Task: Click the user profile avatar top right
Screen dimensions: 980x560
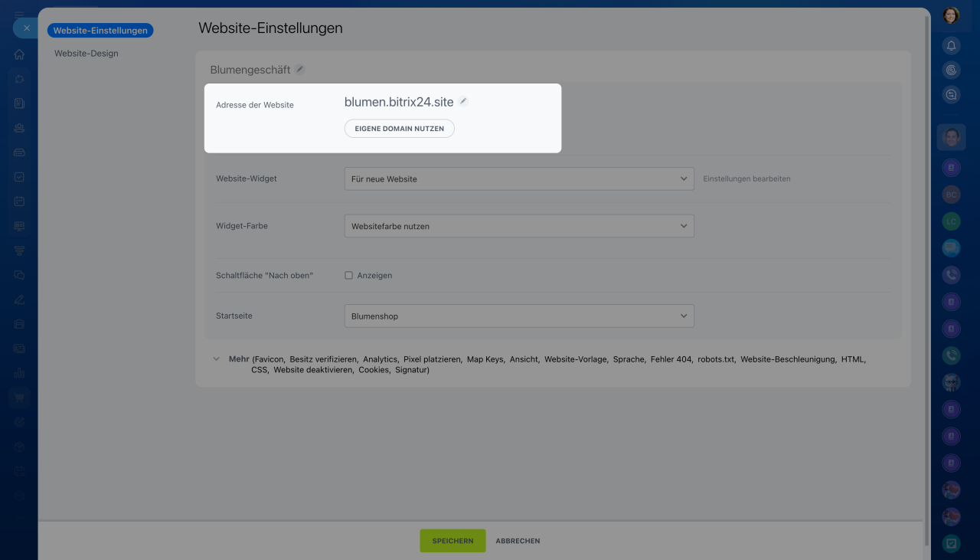Action: [x=951, y=15]
